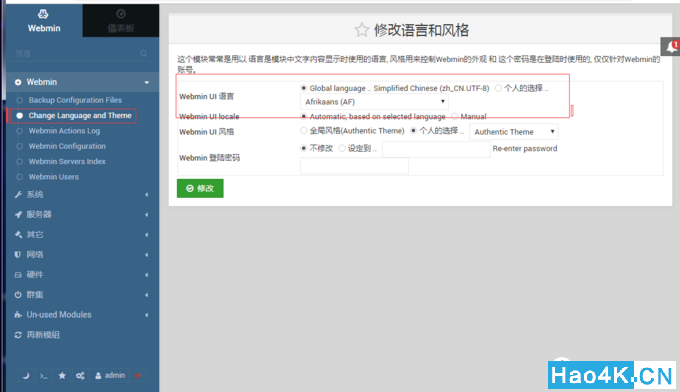
Task: Select 个人的选择 theme radio button
Action: [x=413, y=131]
